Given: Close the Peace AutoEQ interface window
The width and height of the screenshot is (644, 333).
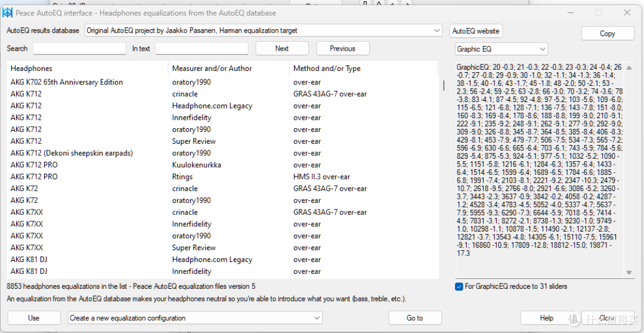Looking at the screenshot, I should click(x=627, y=13).
